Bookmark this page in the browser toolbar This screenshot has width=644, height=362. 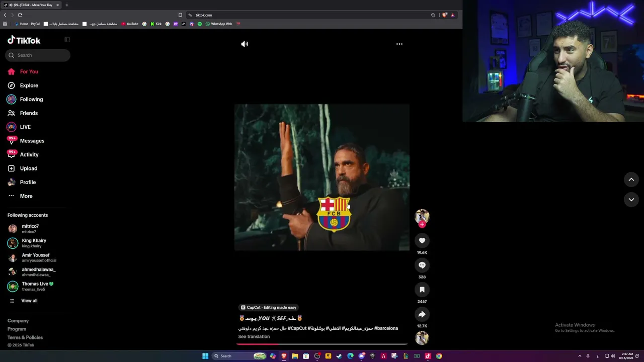180,15
